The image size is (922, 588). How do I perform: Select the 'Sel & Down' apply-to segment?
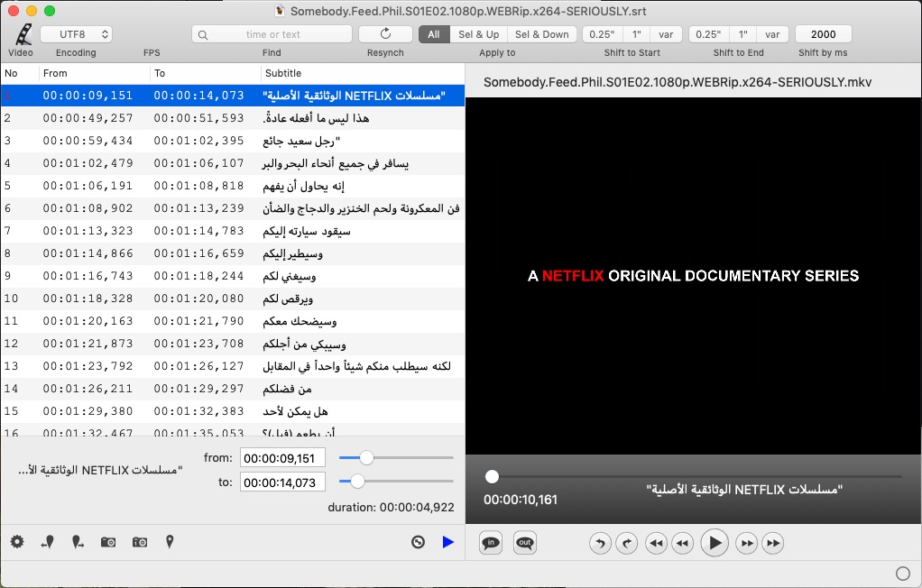click(541, 34)
